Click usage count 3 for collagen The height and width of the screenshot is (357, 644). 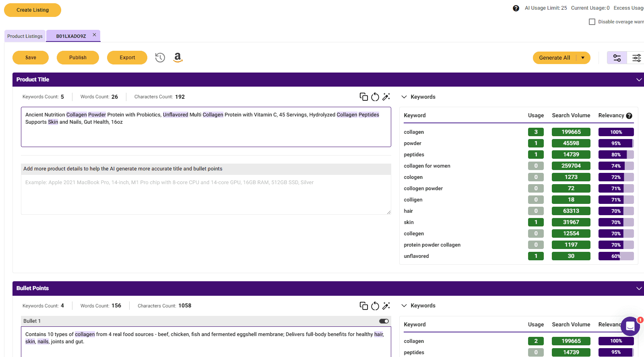click(536, 132)
